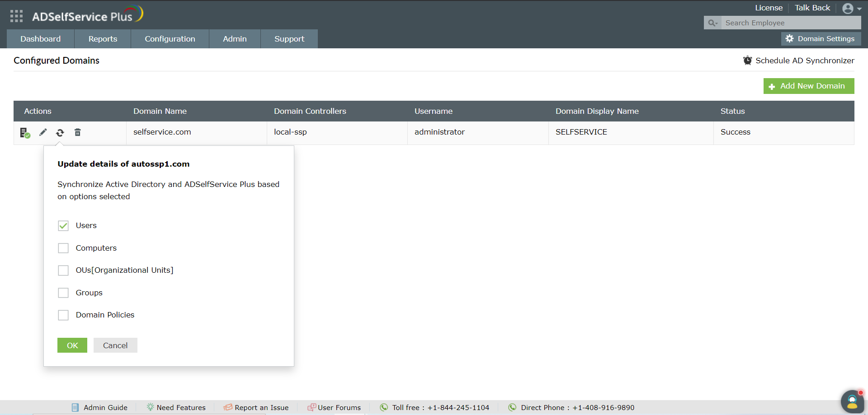
Task: Visit the User Forums link
Action: point(339,407)
